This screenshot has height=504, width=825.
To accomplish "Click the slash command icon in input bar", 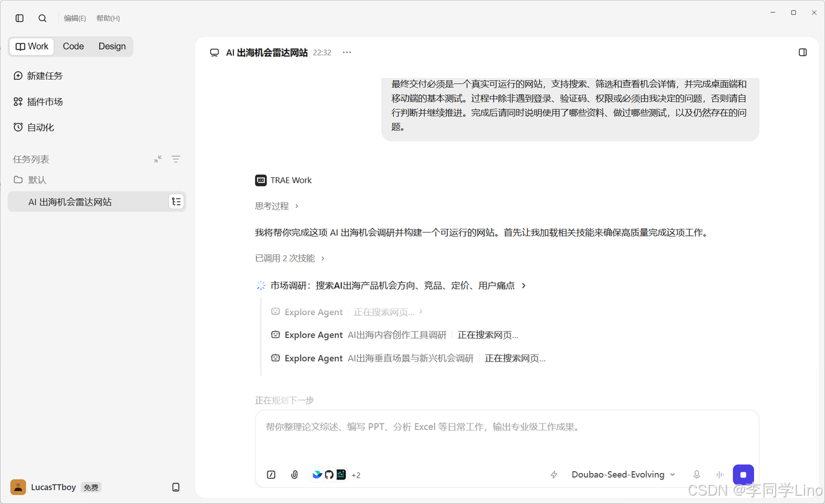I will pos(271,475).
